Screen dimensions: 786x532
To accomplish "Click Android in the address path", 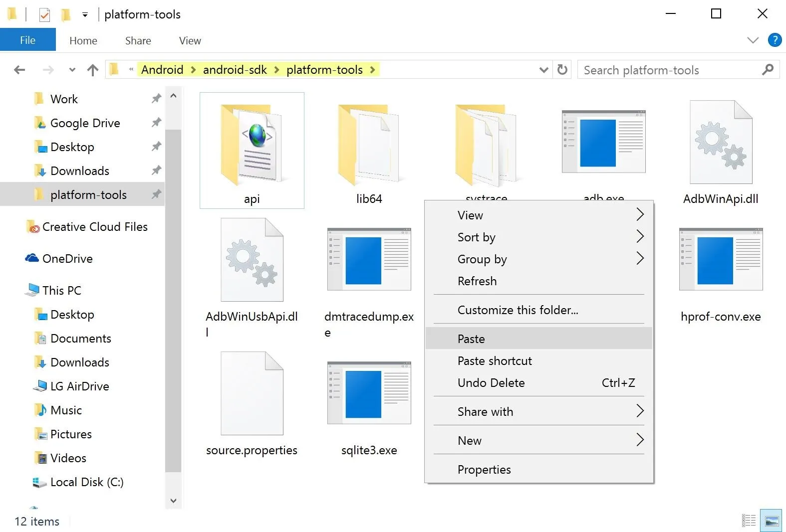I will (162, 70).
